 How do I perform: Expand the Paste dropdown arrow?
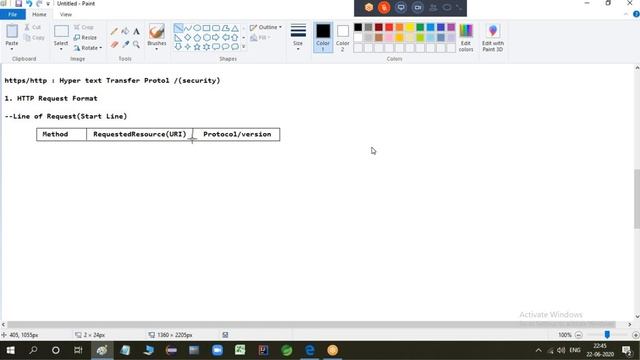pyautogui.click(x=12, y=49)
